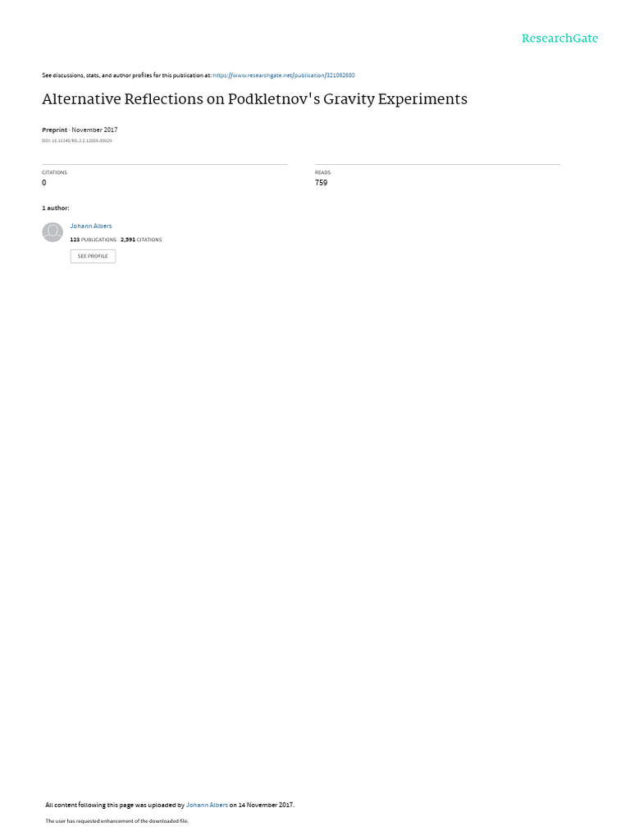The height and width of the screenshot is (840, 630).
Task: Click the 'user has requested enhancement' note
Action: click(x=116, y=820)
